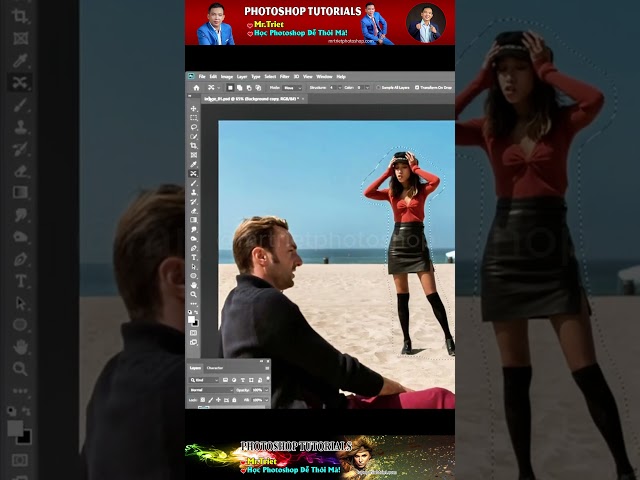Choose Add to Selection mode
The width and height of the screenshot is (640, 480).
point(240,88)
